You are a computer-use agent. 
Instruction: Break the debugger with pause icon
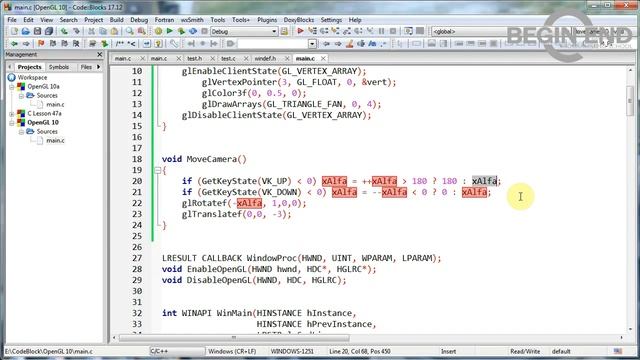[x=382, y=31]
